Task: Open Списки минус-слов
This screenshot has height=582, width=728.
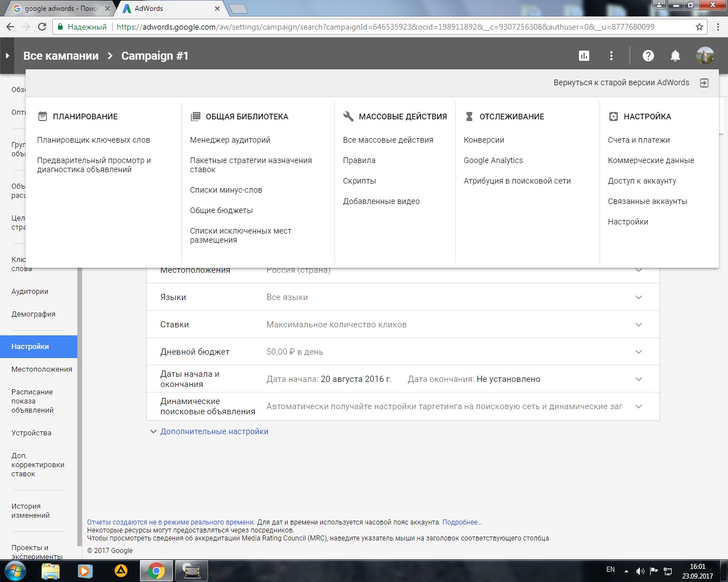Action: pyautogui.click(x=226, y=190)
